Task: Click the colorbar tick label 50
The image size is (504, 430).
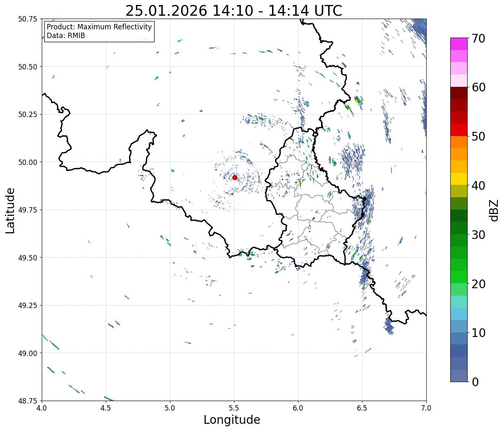Action: coord(478,136)
